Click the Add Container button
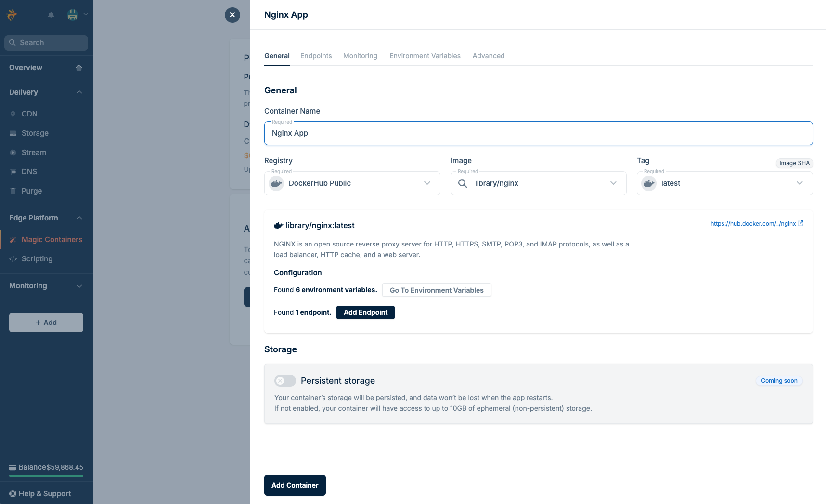Viewport: 826px width, 504px height. click(295, 485)
